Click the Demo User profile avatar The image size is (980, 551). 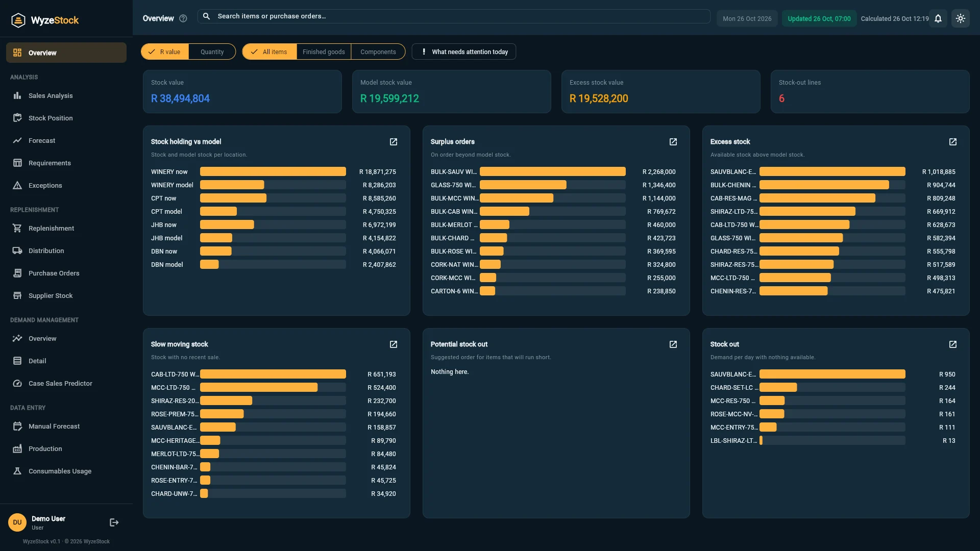click(17, 522)
